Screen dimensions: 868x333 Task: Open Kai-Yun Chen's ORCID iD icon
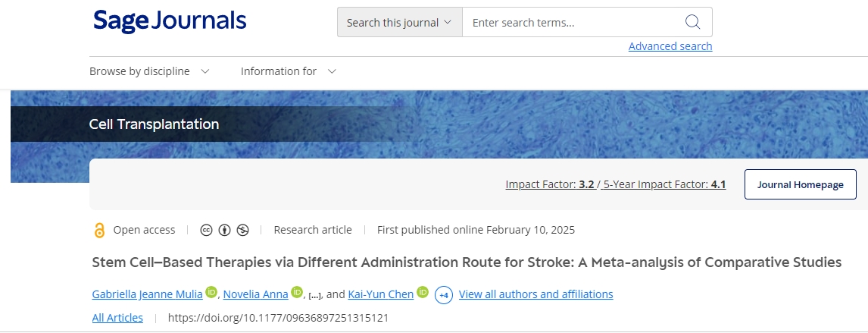pyautogui.click(x=423, y=292)
